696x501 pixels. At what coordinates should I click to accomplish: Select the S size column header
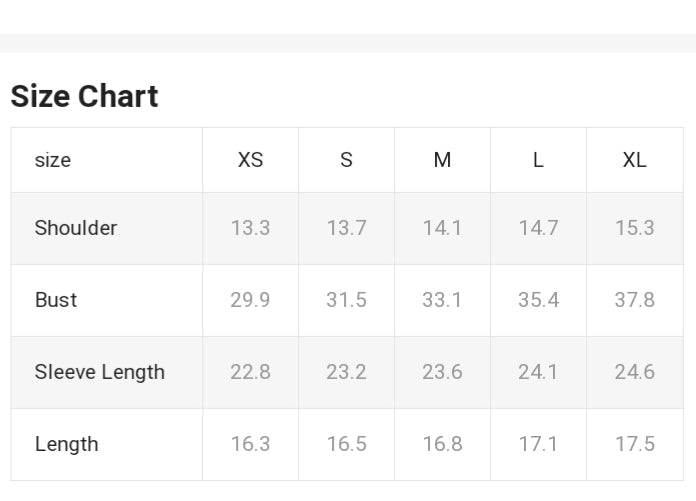346,160
